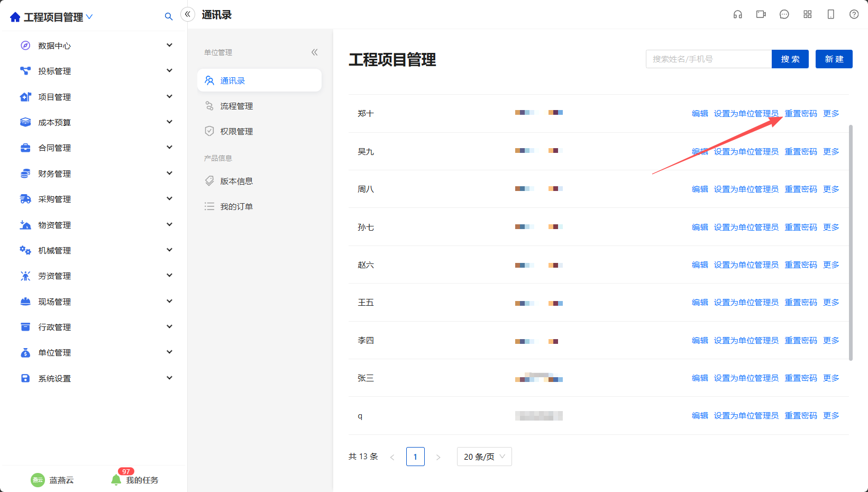Image resolution: width=868 pixels, height=492 pixels.
Task: Click the 劳资管理 person icon
Action: [x=25, y=276]
